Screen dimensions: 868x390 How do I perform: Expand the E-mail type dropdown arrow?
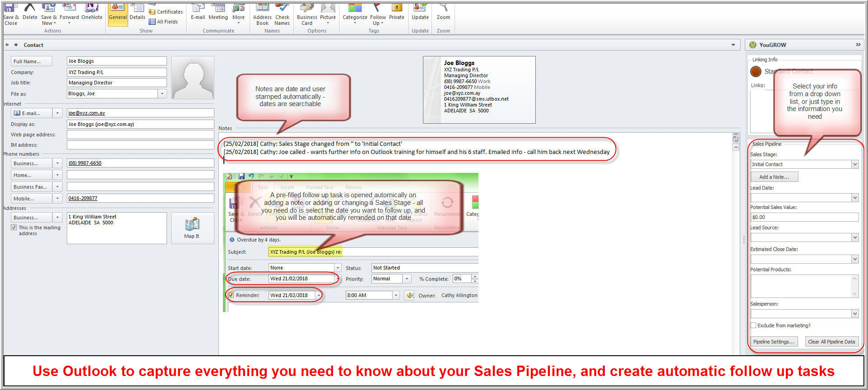click(57, 113)
